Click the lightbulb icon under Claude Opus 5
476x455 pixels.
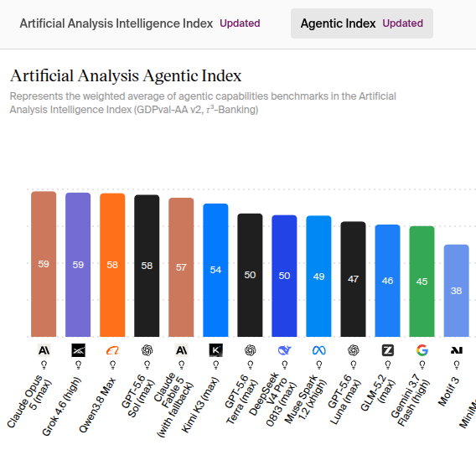point(44,365)
